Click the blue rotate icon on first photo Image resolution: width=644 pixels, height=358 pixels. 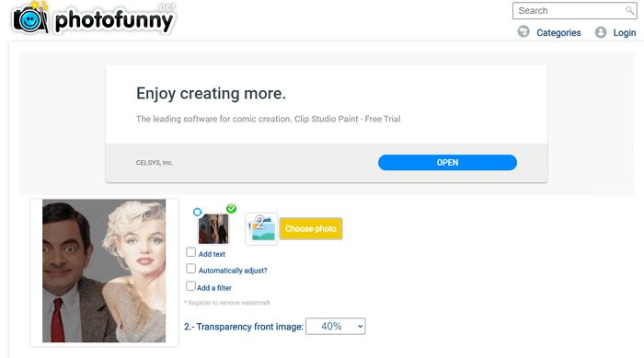tap(198, 212)
